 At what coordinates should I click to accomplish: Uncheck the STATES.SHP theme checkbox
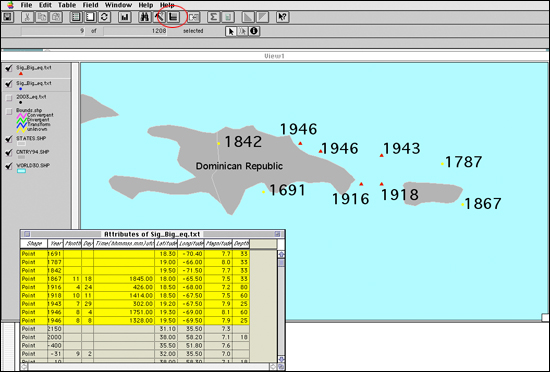[9, 139]
